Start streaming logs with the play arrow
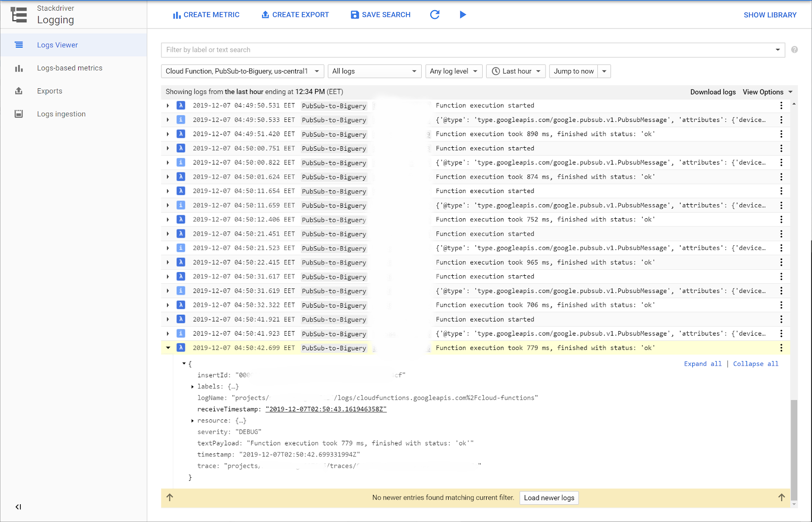 463,15
